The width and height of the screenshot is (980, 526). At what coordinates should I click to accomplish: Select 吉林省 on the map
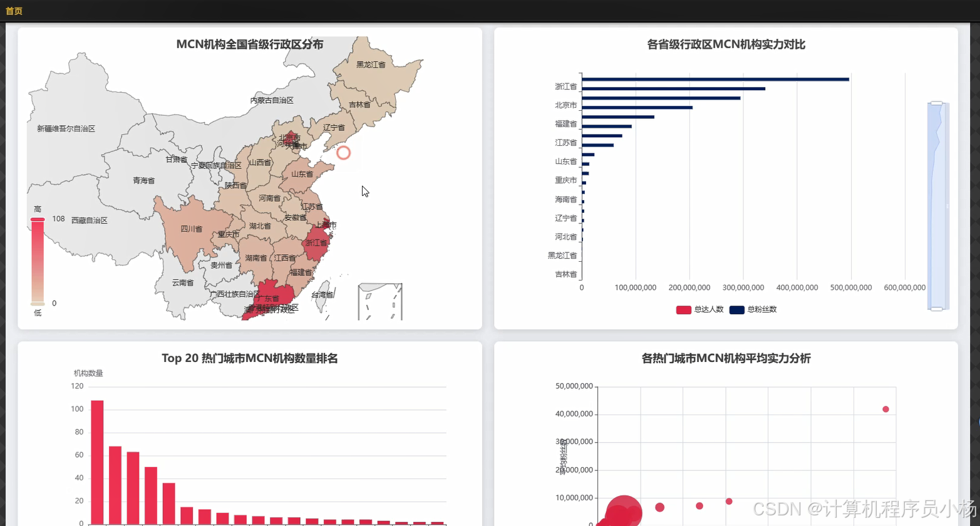359,105
